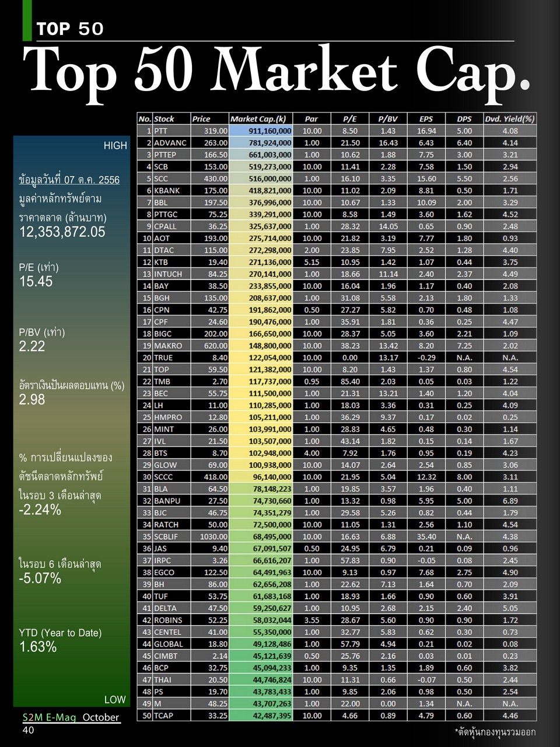The width and height of the screenshot is (560, 747).
Task: Select the market cap cell 519,273,000
Action: 261,166
